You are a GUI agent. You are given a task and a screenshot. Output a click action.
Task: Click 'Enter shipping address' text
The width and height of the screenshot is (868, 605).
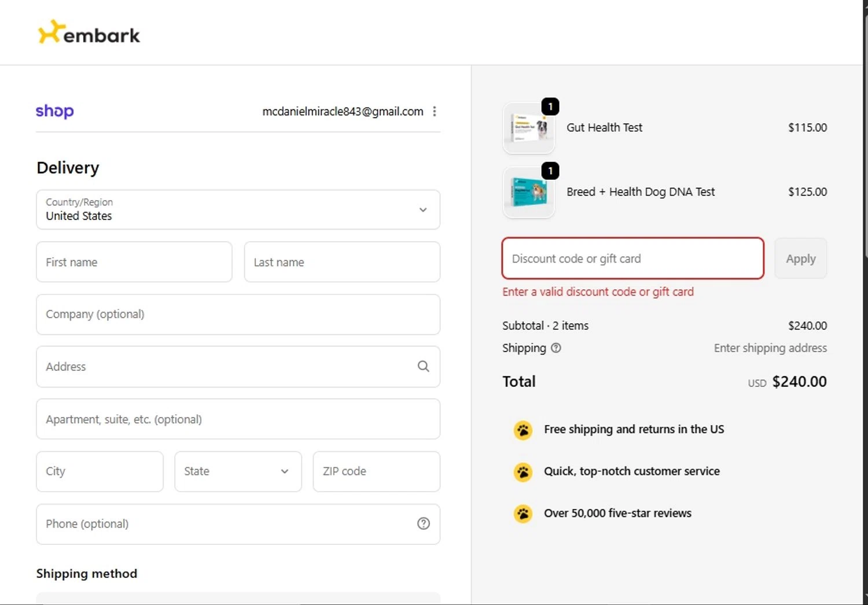click(770, 348)
